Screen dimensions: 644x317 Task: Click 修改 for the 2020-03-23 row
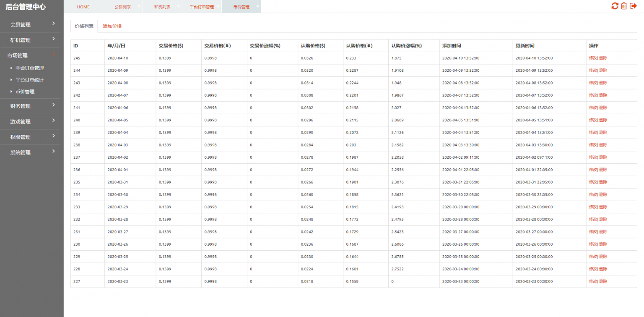click(x=593, y=281)
